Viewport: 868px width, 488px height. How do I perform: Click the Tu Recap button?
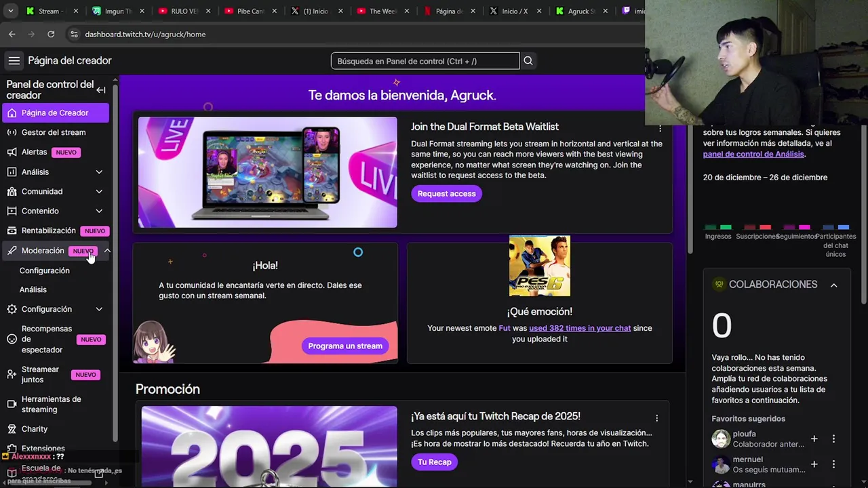coord(434,462)
